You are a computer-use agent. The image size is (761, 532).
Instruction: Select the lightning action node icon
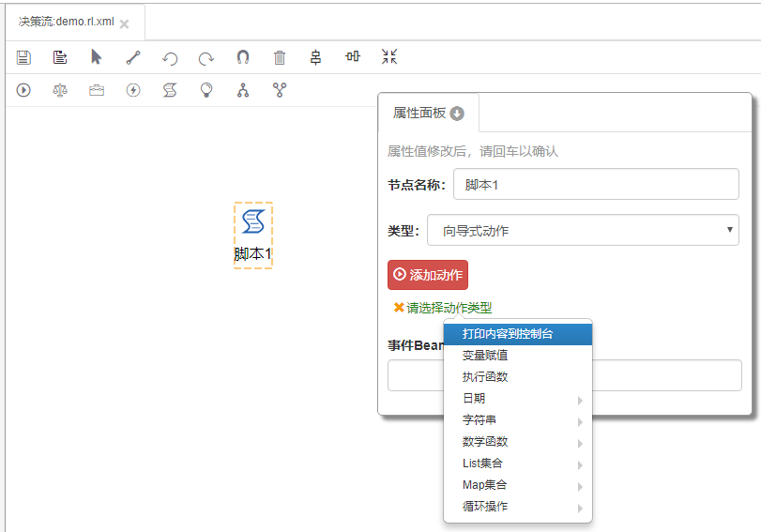coord(133,90)
